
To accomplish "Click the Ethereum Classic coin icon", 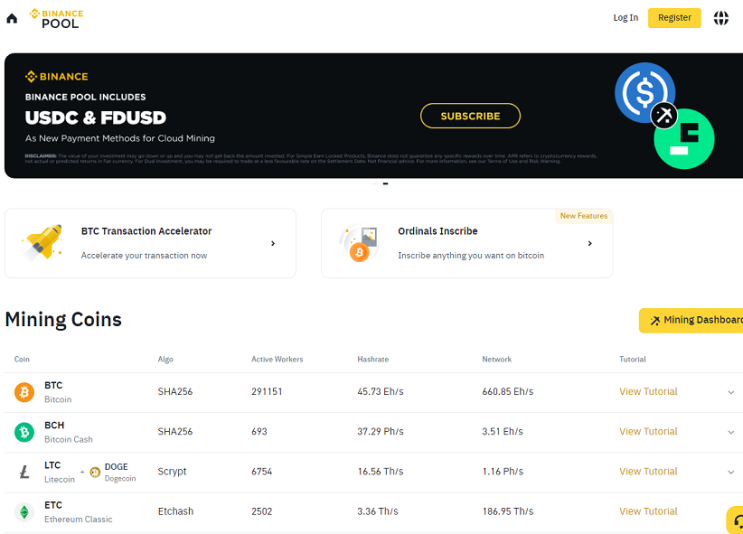I will click(x=24, y=512).
